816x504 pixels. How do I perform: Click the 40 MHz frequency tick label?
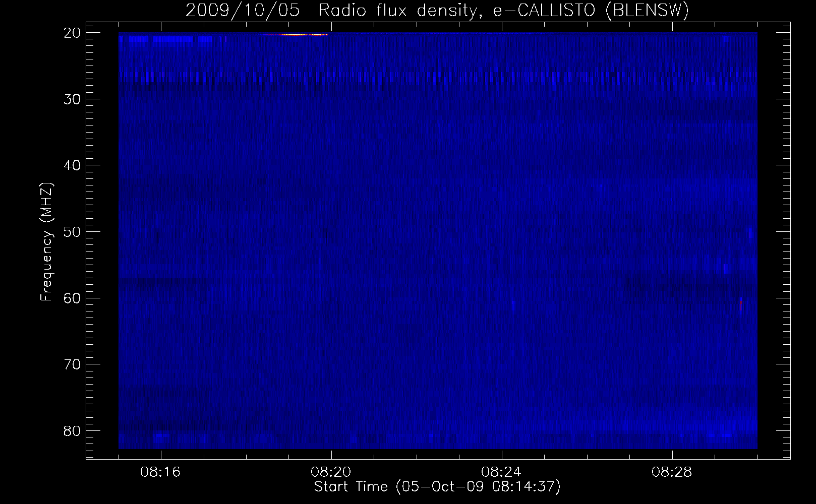click(x=73, y=165)
